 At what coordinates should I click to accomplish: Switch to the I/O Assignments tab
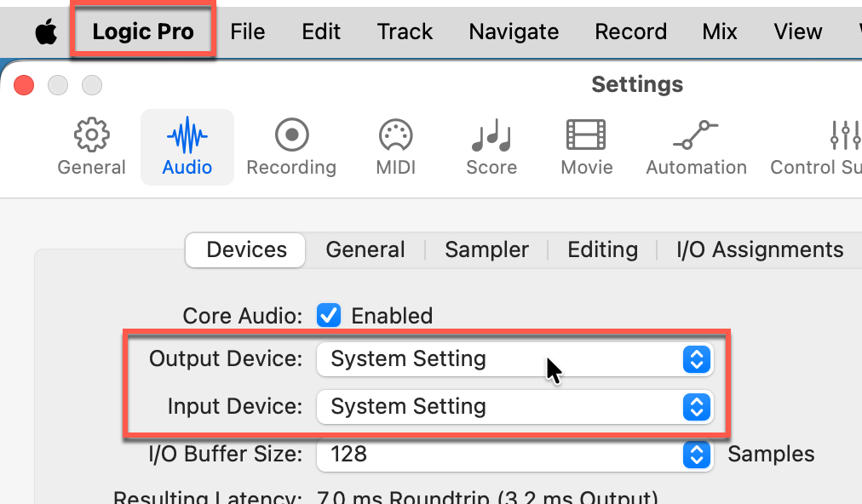(760, 250)
